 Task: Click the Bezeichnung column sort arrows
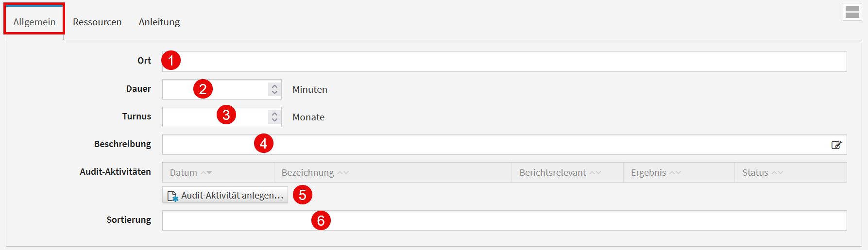tap(343, 173)
